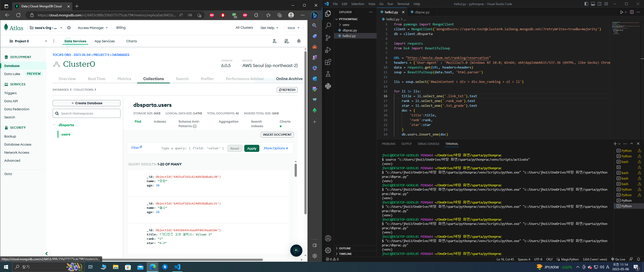Screen dimensions: 644x272
Task: Open the Manage gear in VS Code activity bar
Action: pyautogui.click(x=328, y=250)
